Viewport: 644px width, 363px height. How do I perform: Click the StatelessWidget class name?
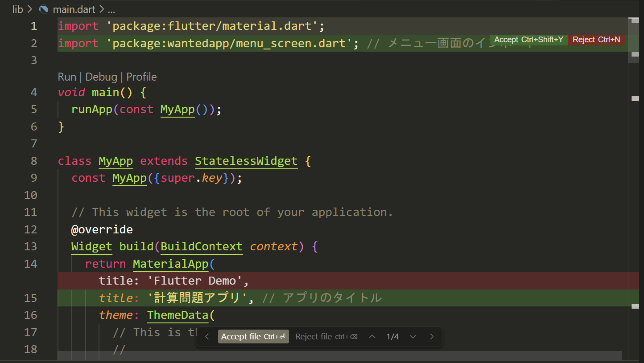point(246,161)
